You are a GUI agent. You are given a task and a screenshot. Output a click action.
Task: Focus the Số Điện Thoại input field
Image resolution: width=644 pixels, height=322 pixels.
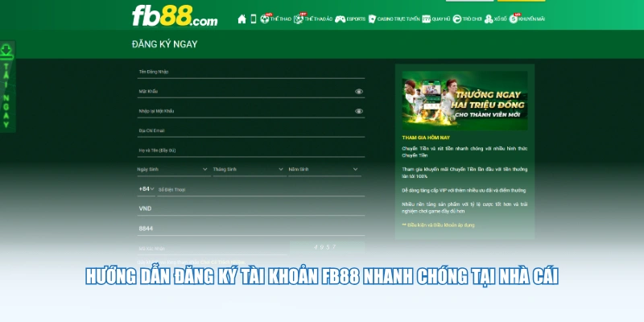click(x=261, y=189)
